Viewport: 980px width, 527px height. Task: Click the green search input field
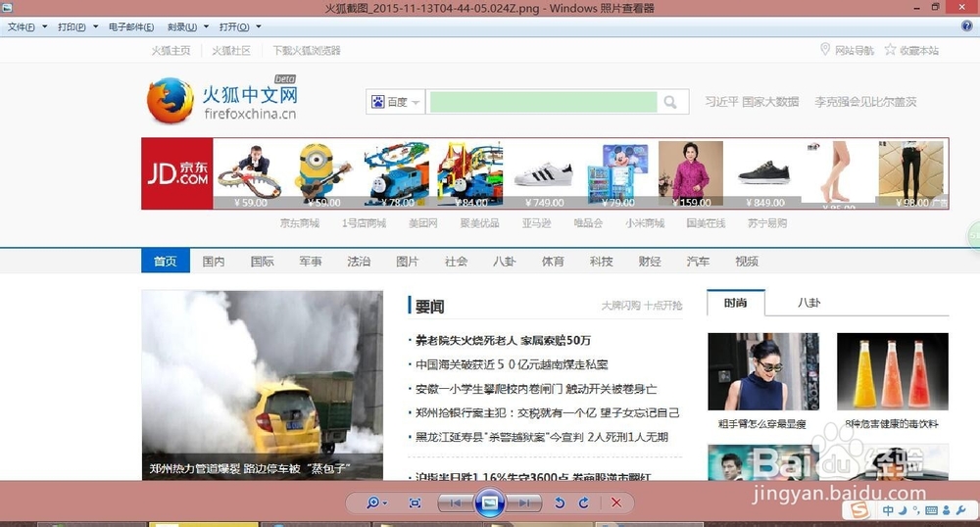pyautogui.click(x=543, y=102)
